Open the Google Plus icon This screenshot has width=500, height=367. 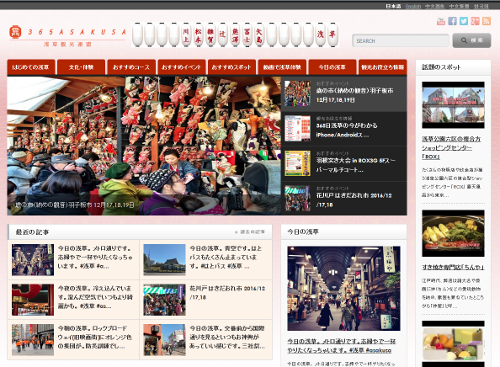point(475,21)
